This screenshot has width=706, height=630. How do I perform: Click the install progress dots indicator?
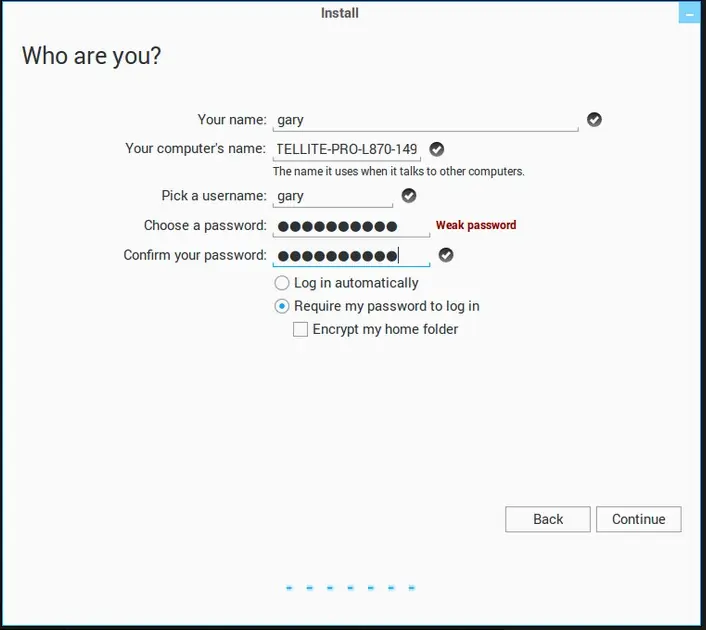tap(350, 588)
